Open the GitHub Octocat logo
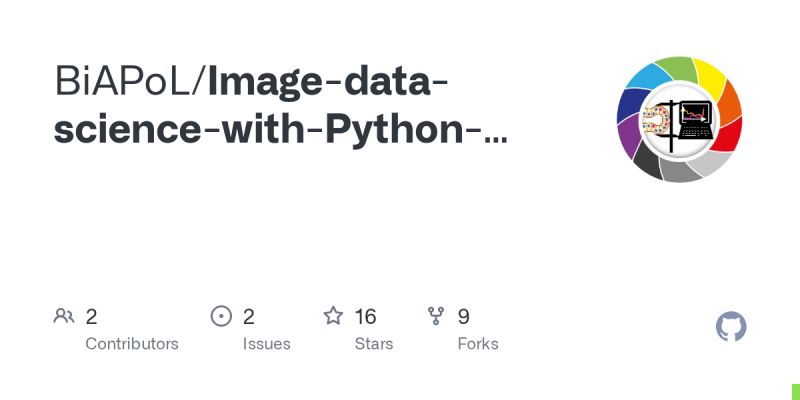Screen dimensions: 800x400 coord(732,327)
